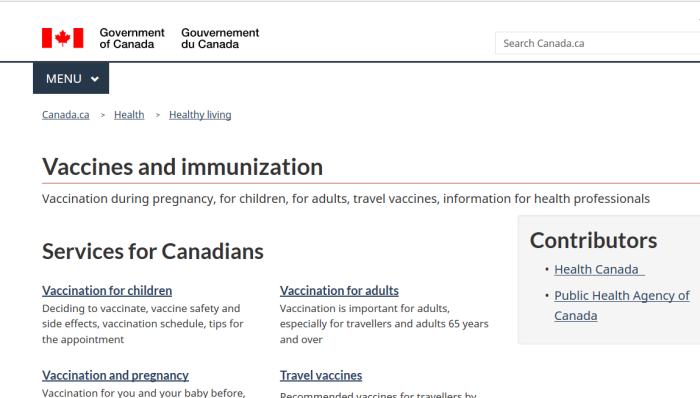Open Vaccination for children link
The width and height of the screenshot is (700, 398).
(107, 290)
